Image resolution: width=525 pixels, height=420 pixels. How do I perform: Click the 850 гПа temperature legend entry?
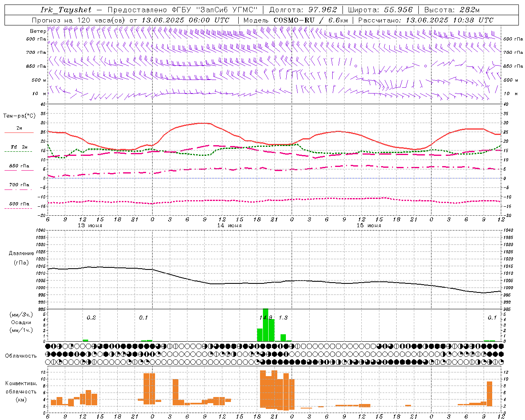(x=19, y=166)
